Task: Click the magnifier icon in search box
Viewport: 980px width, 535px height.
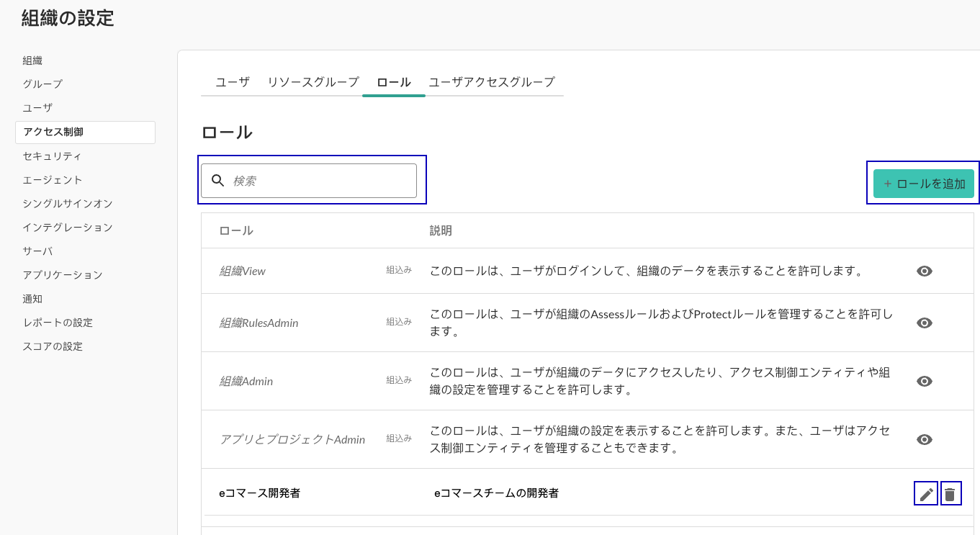Action: pos(218,181)
